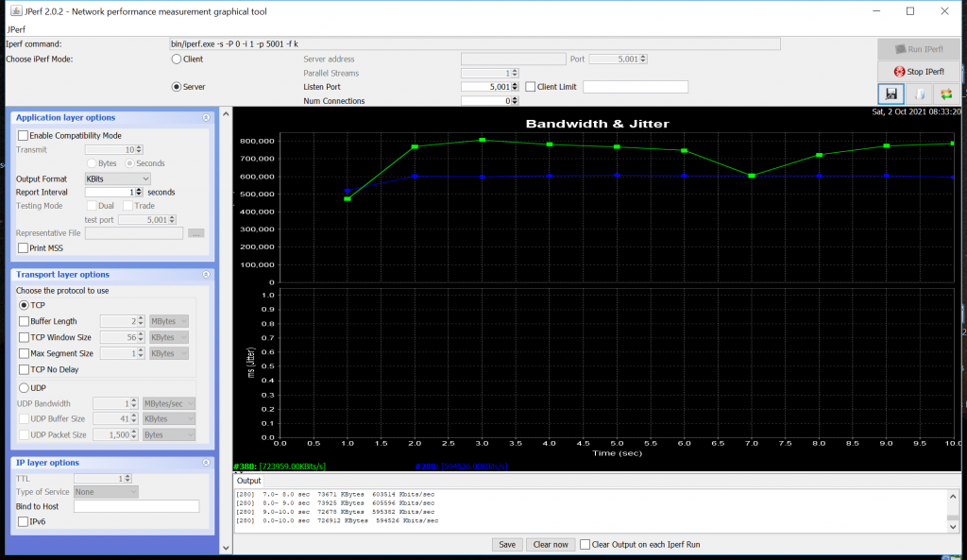Image resolution: width=967 pixels, height=560 pixels.
Task: Select the Bytes transmit radio button
Action: (x=92, y=163)
